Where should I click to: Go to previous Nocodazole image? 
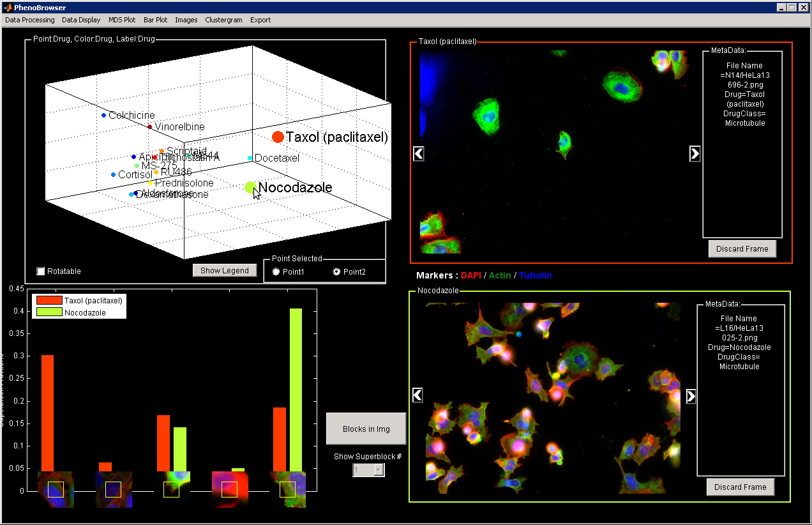(417, 395)
